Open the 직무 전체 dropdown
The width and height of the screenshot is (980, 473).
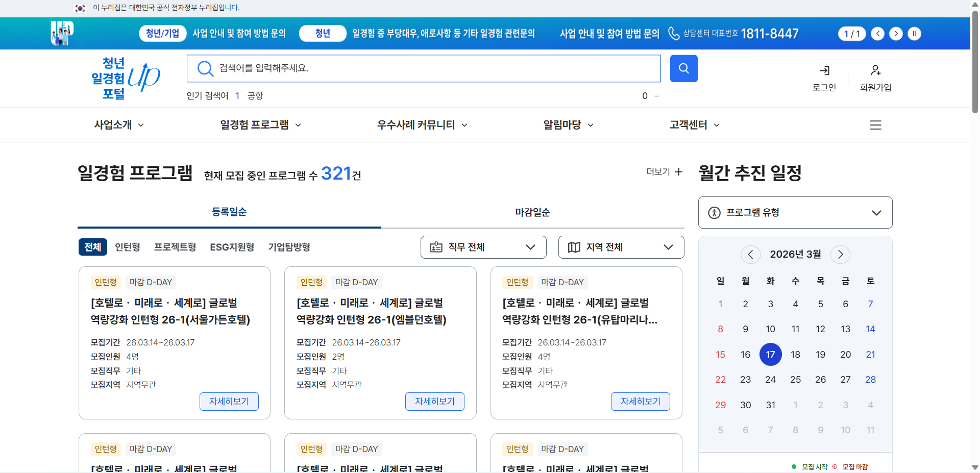[x=483, y=247]
